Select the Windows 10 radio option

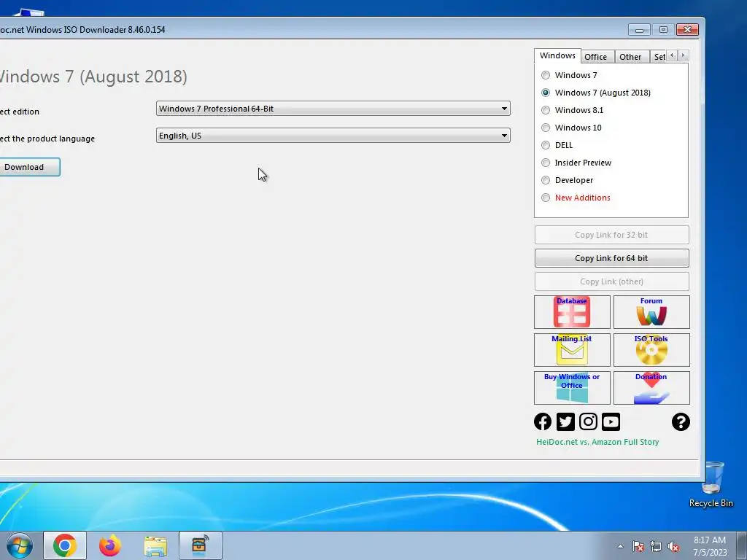tap(572, 128)
